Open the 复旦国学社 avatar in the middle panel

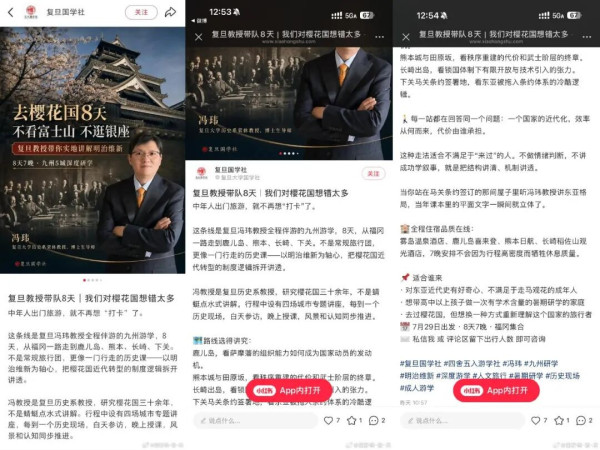[201, 173]
